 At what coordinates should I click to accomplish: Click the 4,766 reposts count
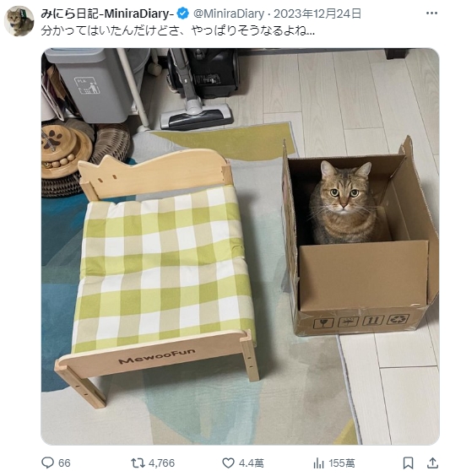[162, 463]
